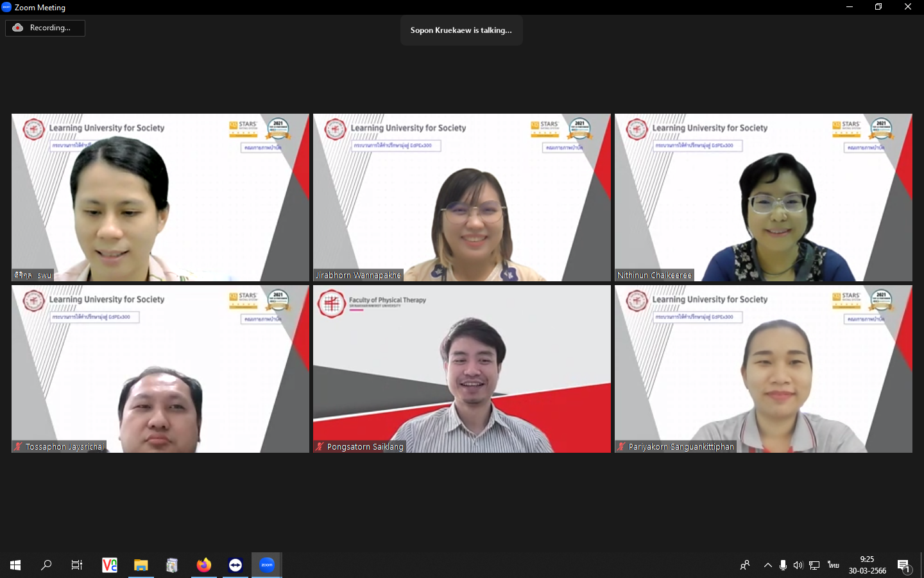Screen dimensions: 924x578
Task: Open VNC Viewer from taskbar
Action: click(x=109, y=565)
